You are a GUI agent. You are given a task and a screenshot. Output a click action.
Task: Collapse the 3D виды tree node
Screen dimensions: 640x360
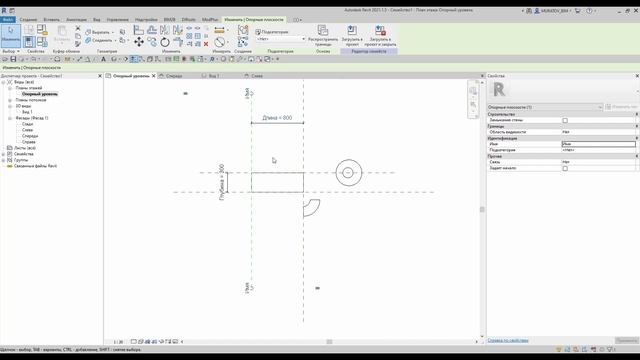tap(10, 106)
